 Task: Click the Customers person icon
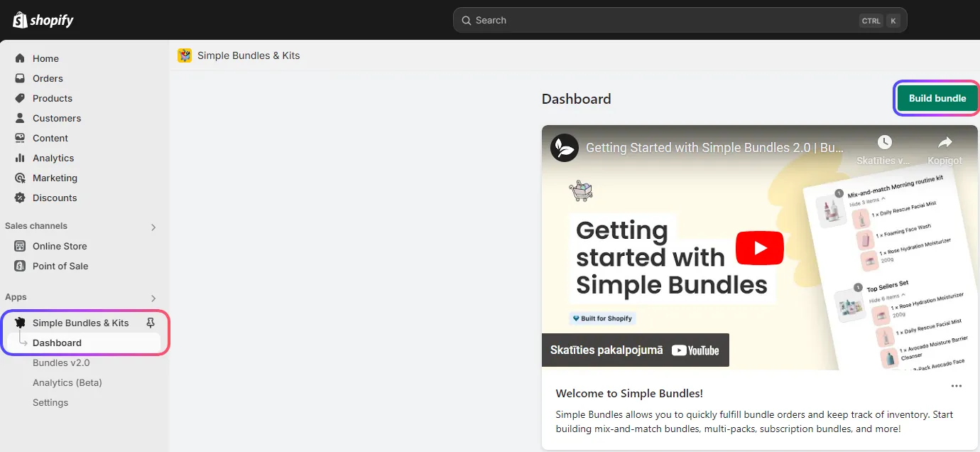tap(20, 118)
